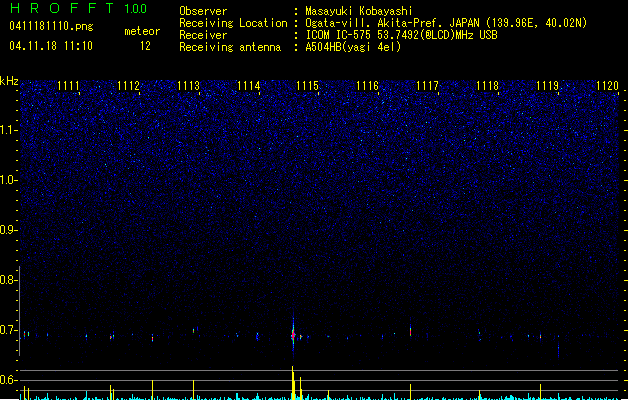Click the tallest yellow intensity spike before 1115
Screen dimensions: 629x400
coord(293,383)
